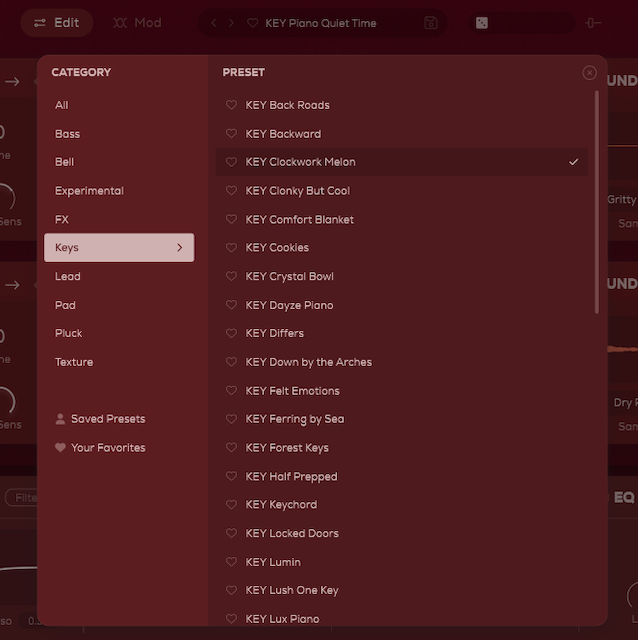Go to next preset with right arrow
This screenshot has height=640, width=638.
click(x=230, y=23)
